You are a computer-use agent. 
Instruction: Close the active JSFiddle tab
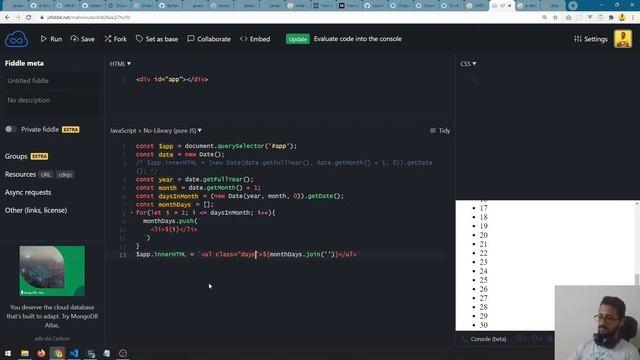click(x=509, y=6)
